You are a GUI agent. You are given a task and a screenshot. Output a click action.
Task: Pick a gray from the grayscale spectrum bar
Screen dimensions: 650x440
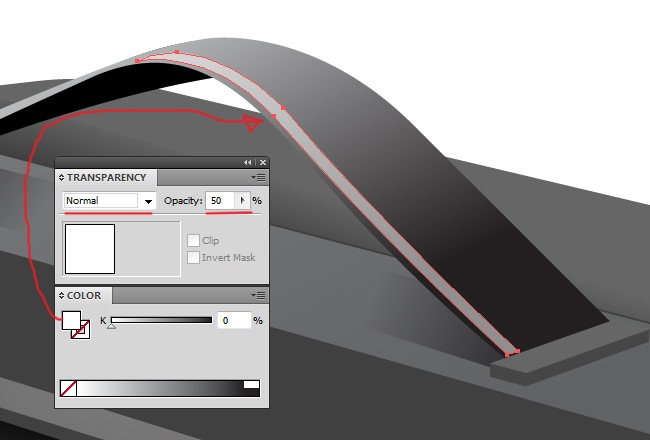160,389
